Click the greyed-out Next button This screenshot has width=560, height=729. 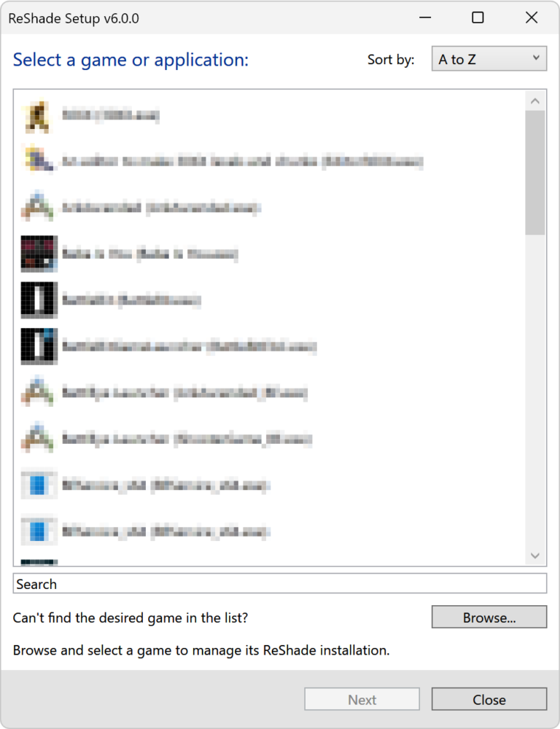tap(362, 699)
